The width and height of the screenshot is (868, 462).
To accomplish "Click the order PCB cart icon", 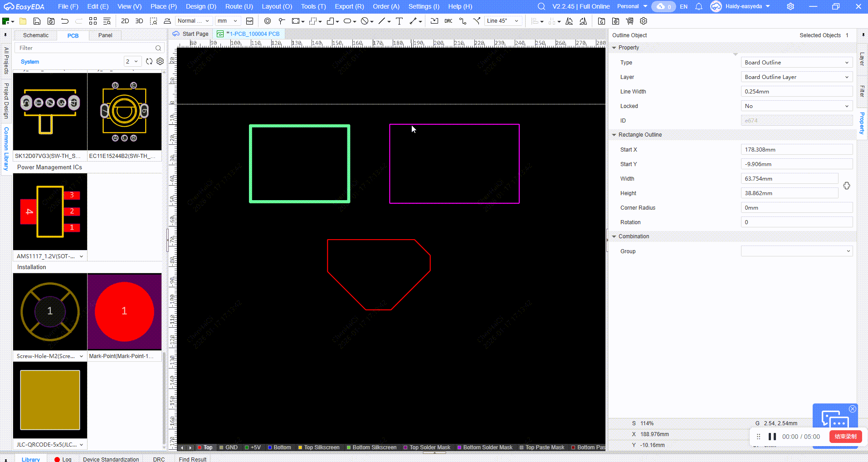I will (629, 21).
